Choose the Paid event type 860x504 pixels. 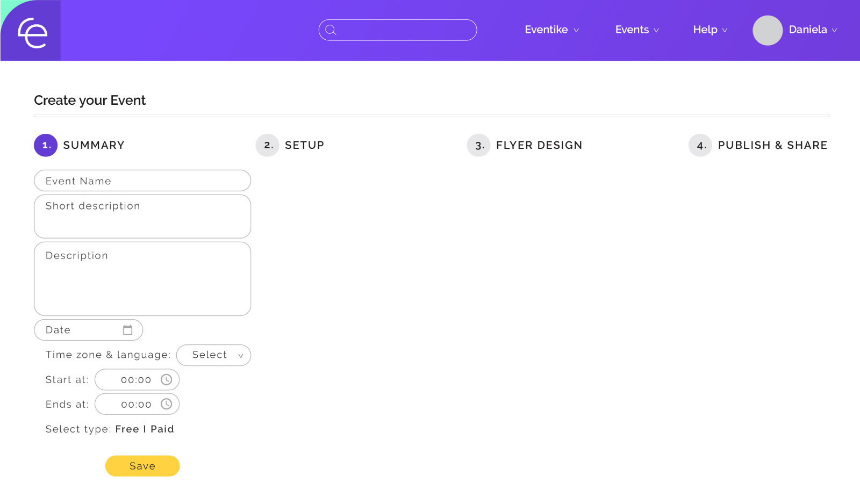coord(162,429)
